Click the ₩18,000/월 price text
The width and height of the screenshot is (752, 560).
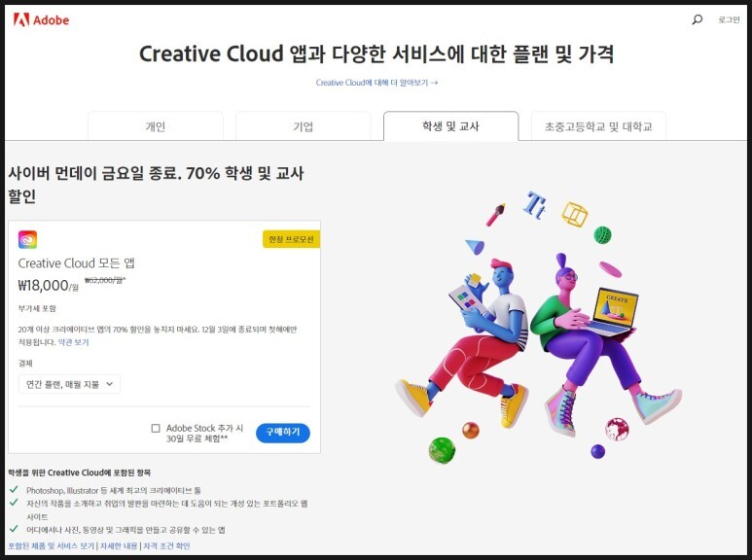48,286
